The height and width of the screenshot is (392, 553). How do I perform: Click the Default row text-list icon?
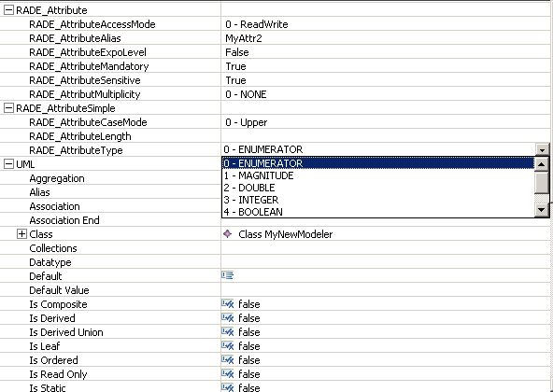(x=228, y=275)
